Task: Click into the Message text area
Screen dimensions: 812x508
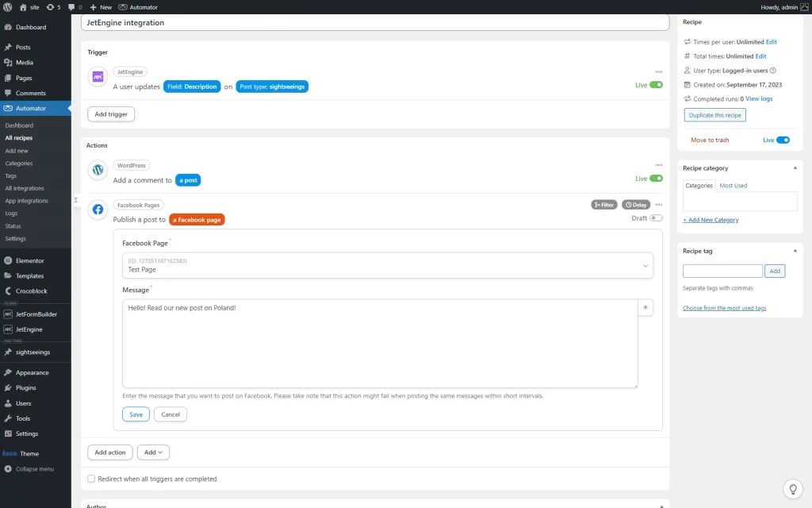Action: click(x=380, y=343)
